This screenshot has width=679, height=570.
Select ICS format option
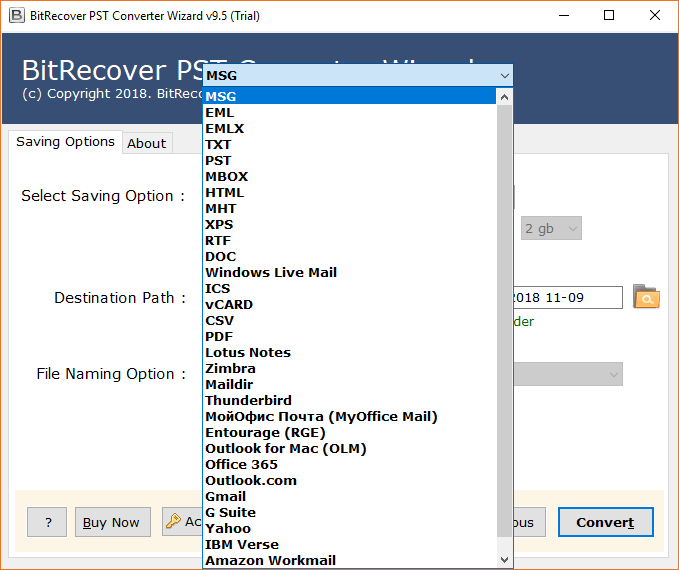[349, 288]
